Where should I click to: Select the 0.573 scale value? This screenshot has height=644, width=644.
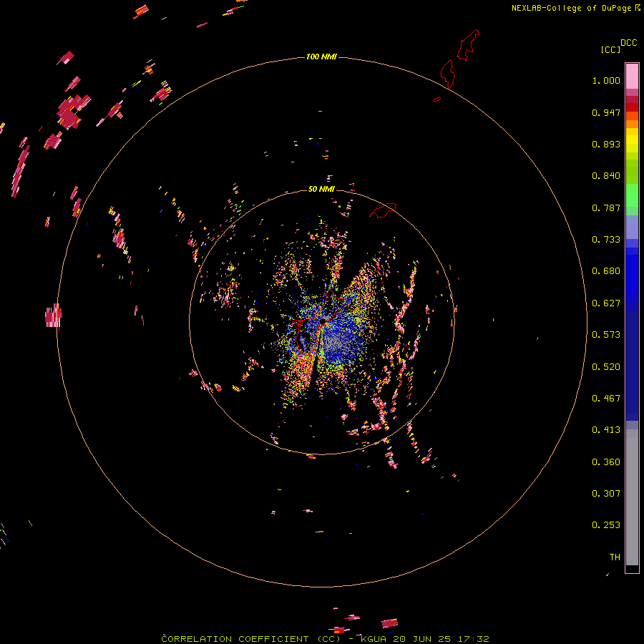[606, 335]
